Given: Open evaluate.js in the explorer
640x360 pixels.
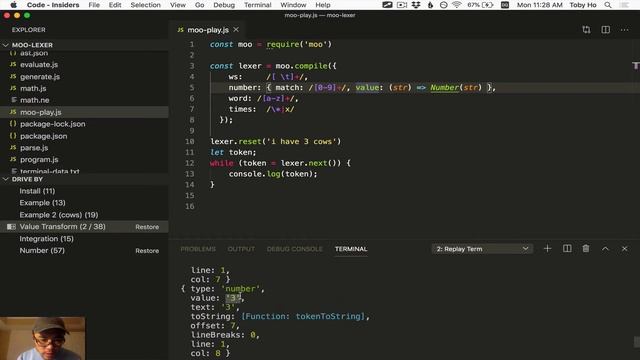Looking at the screenshot, I should tap(39, 64).
